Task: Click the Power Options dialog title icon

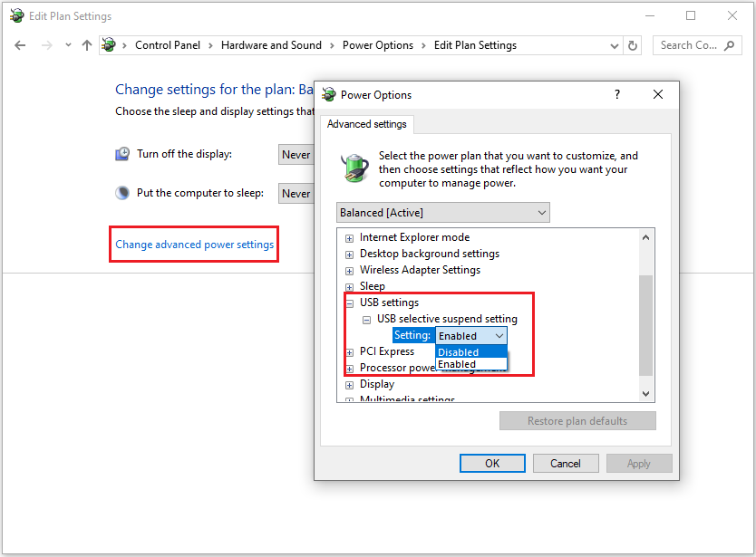Action: tap(329, 94)
